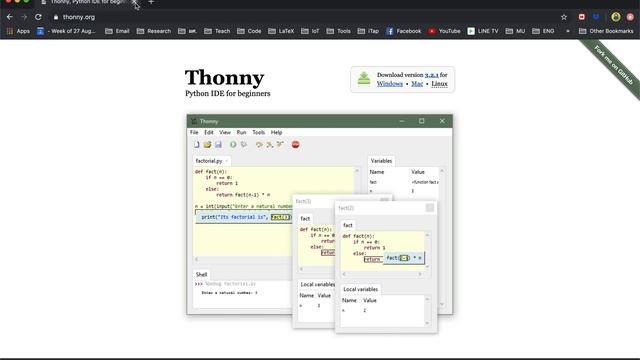
Task: Click the browser forward arrow
Action: [x=24, y=17]
